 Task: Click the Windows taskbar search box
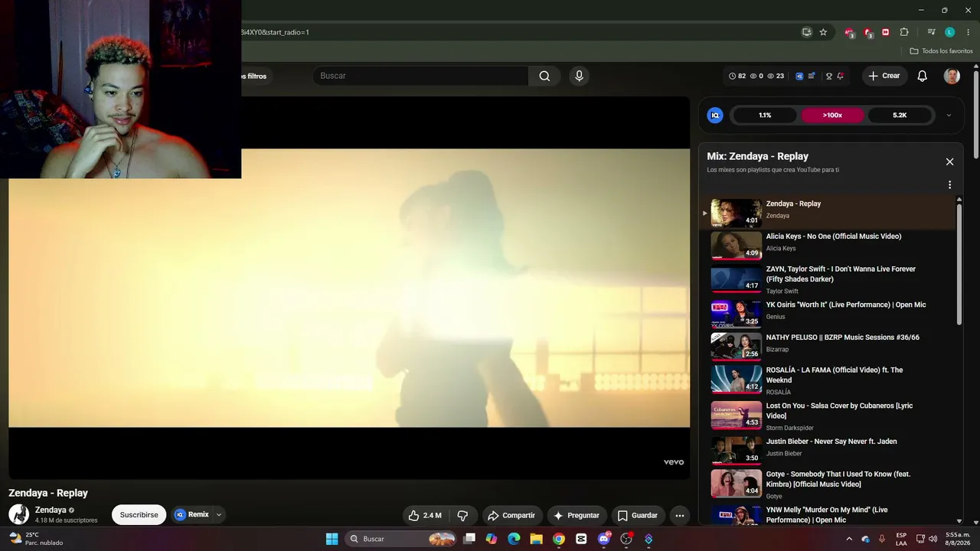[401, 539]
